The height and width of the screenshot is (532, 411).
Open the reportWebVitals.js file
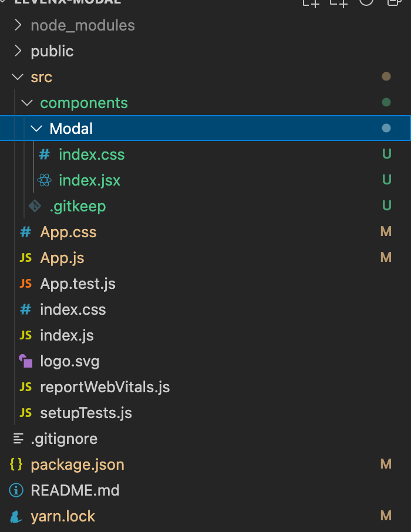(105, 387)
